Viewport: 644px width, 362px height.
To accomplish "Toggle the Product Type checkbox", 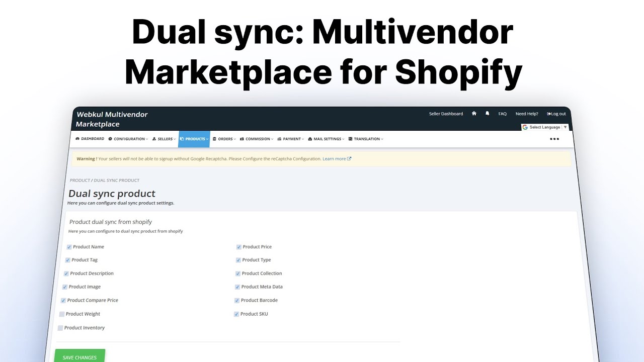I will 238,260.
